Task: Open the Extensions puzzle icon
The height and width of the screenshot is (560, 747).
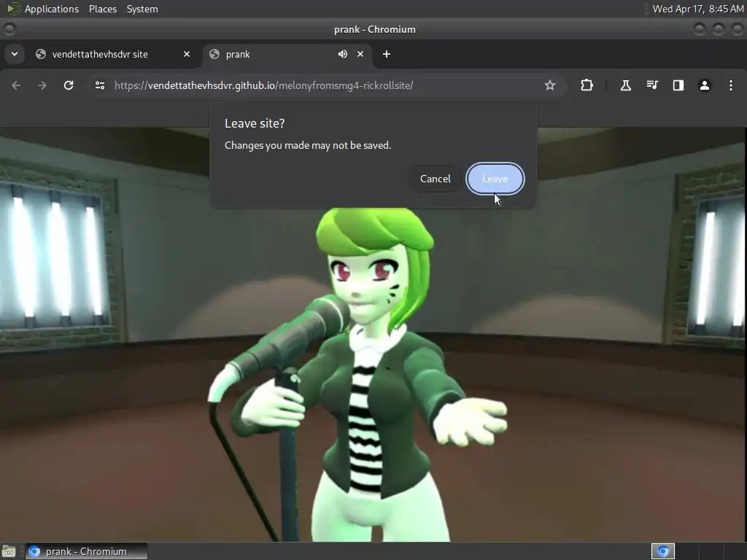Action: [x=587, y=85]
